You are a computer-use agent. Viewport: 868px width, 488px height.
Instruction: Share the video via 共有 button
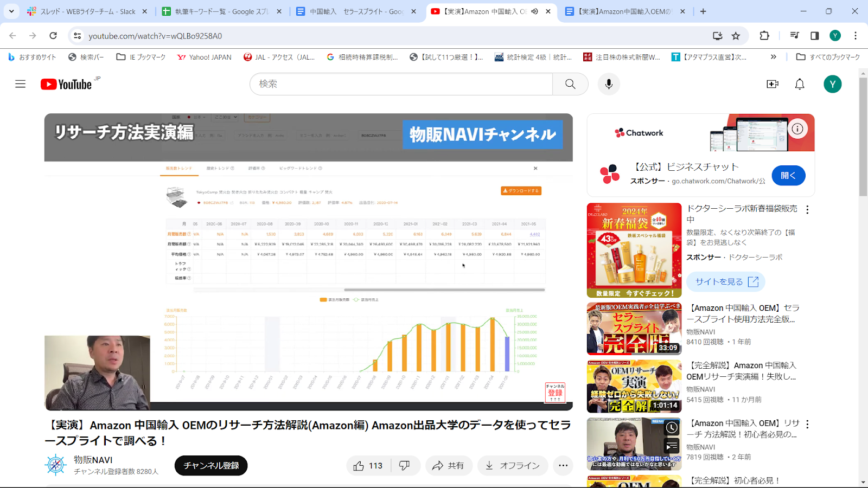point(448,466)
